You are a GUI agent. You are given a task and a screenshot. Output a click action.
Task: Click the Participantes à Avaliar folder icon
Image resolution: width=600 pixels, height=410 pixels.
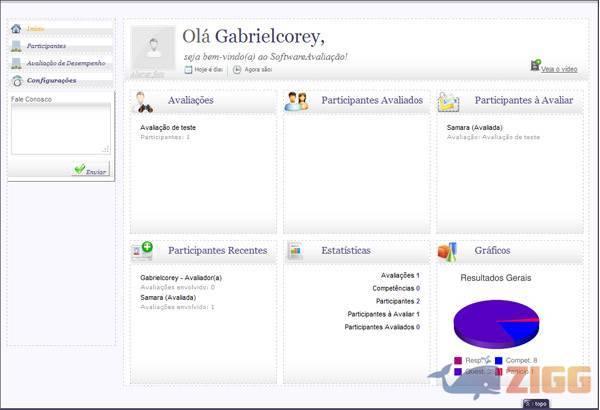(x=448, y=102)
